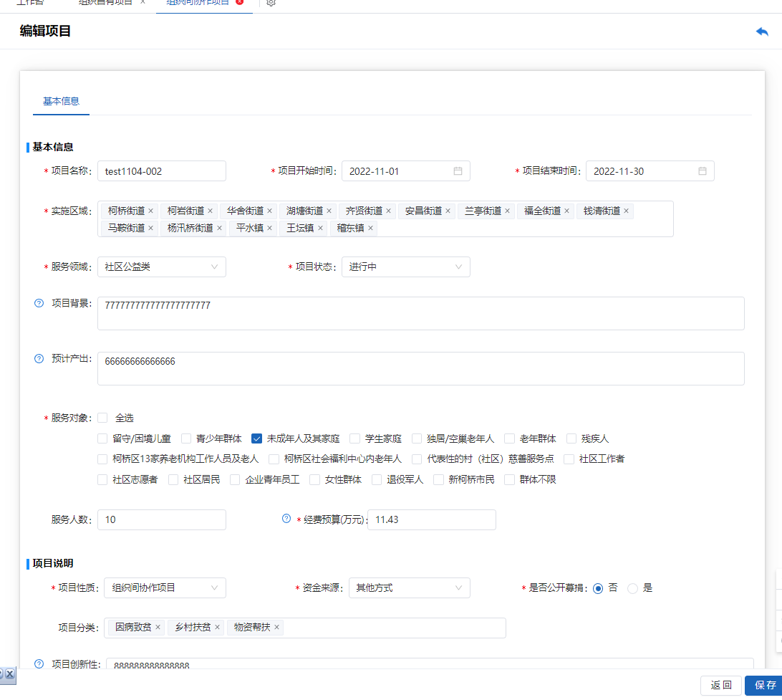The width and height of the screenshot is (782, 700).
Task: Tick the 残疾人 checkbox
Action: tap(571, 438)
